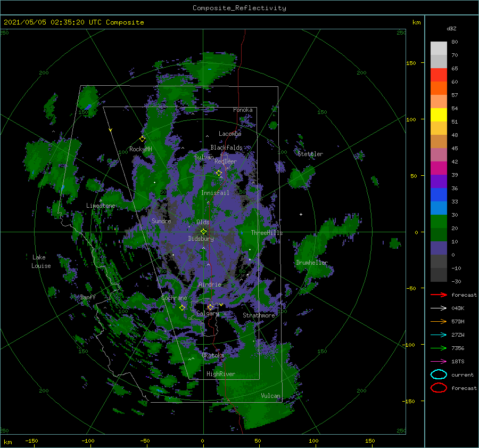Image resolution: width=479 pixels, height=448 pixels.
Task: Pick the dark orange swatch near 60 dBZ
Action: pyautogui.click(x=439, y=88)
